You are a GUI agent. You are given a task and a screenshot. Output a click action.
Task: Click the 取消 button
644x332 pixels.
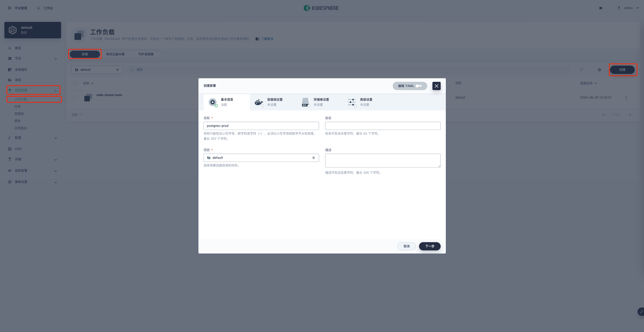click(407, 246)
